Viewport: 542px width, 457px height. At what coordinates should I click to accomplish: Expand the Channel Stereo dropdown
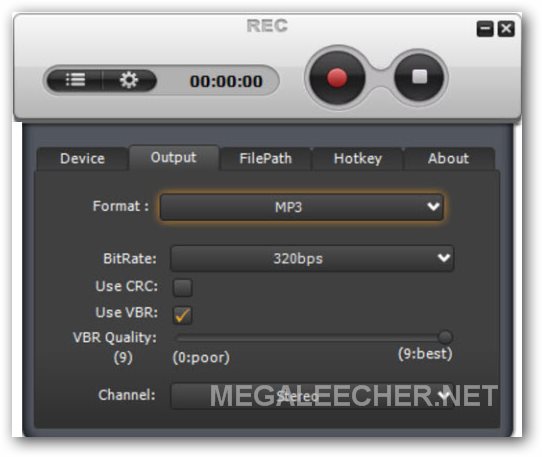pos(312,396)
